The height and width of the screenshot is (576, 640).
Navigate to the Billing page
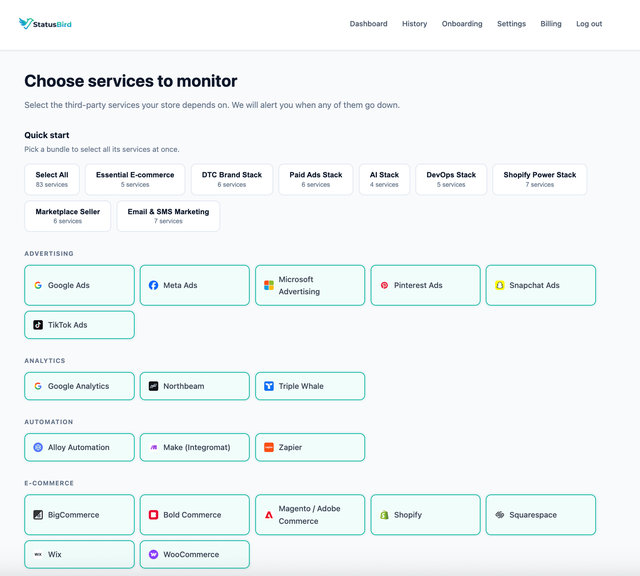point(551,24)
